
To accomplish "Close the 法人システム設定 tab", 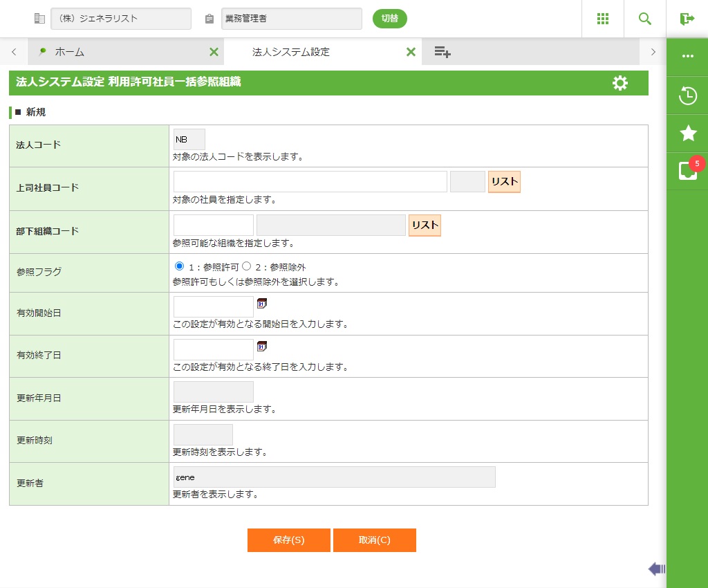I will pos(411,52).
